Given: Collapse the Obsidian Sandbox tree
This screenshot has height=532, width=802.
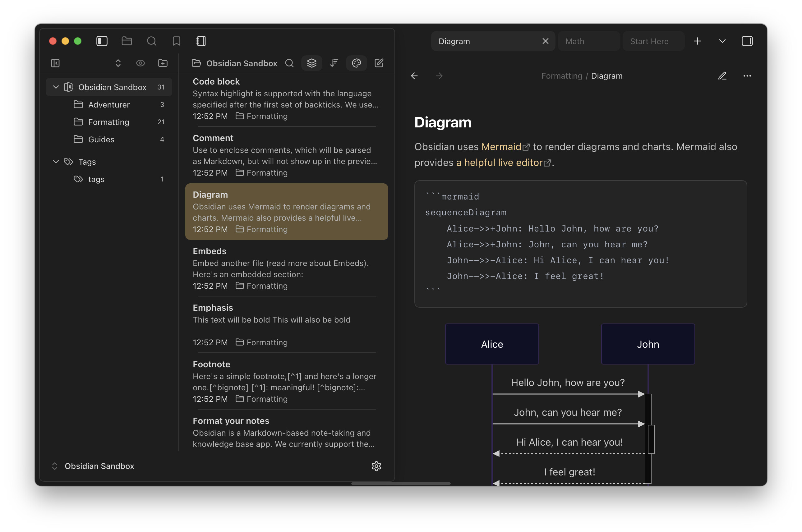Looking at the screenshot, I should [56, 87].
